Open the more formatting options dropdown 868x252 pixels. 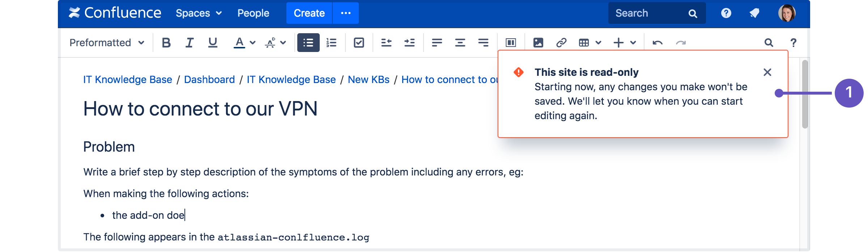[x=276, y=43]
